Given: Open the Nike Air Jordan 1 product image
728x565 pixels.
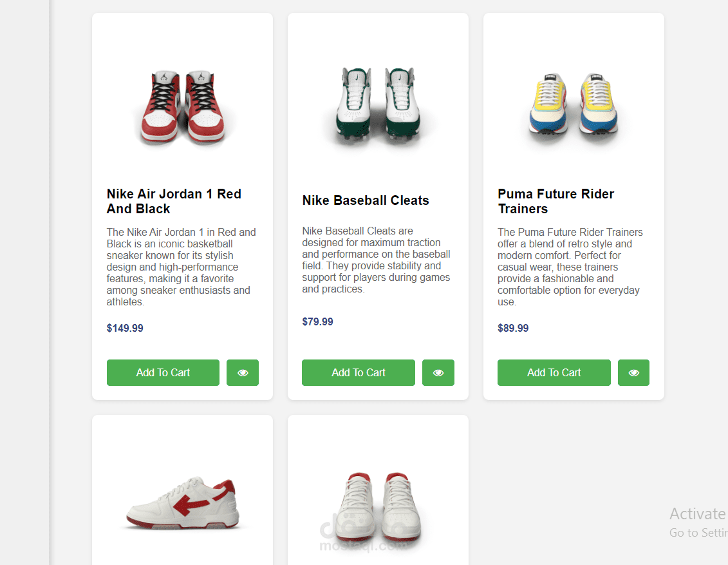Looking at the screenshot, I should click(x=182, y=105).
